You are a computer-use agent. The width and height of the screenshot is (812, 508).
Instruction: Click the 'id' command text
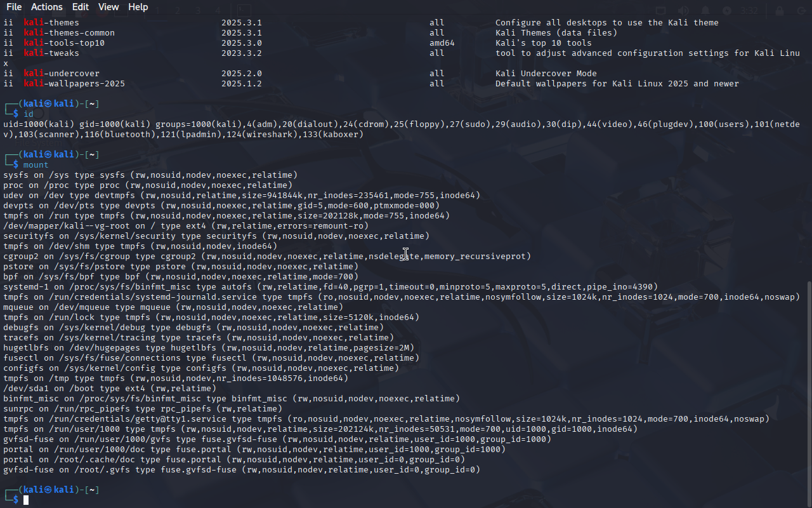point(29,114)
